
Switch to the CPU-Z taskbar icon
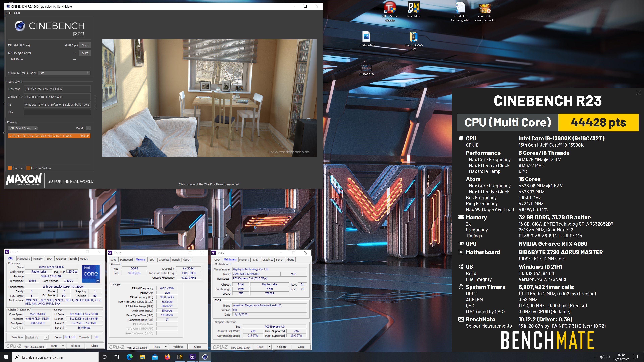tap(192, 357)
